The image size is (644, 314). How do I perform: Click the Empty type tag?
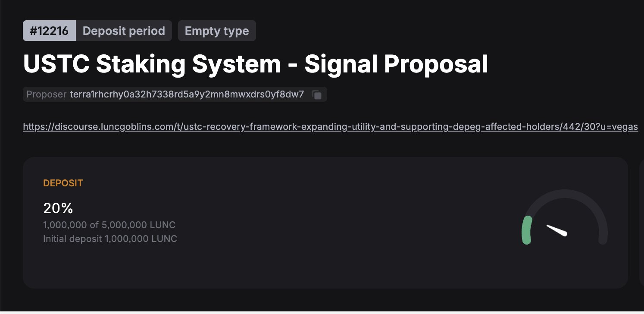coord(217,31)
